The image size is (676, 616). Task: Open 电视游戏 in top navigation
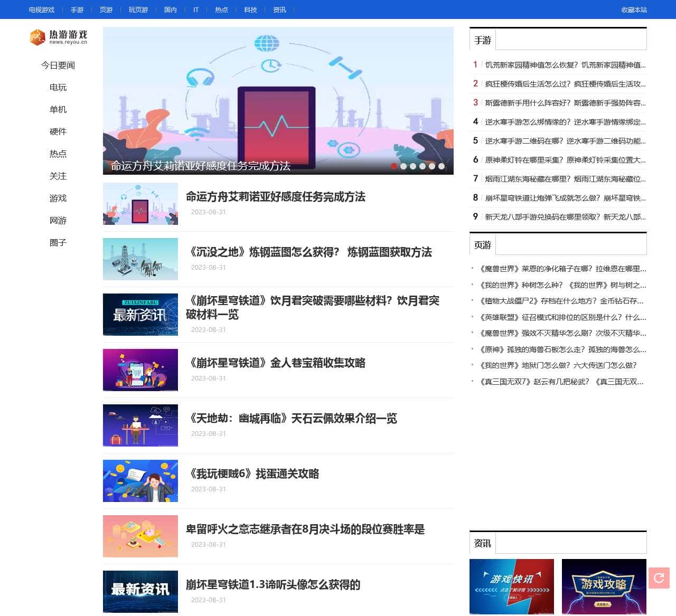tap(42, 10)
